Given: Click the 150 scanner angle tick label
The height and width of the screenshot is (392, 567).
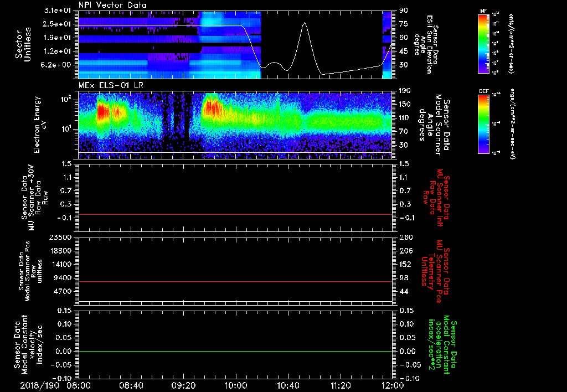Looking at the screenshot, I should (x=405, y=105).
